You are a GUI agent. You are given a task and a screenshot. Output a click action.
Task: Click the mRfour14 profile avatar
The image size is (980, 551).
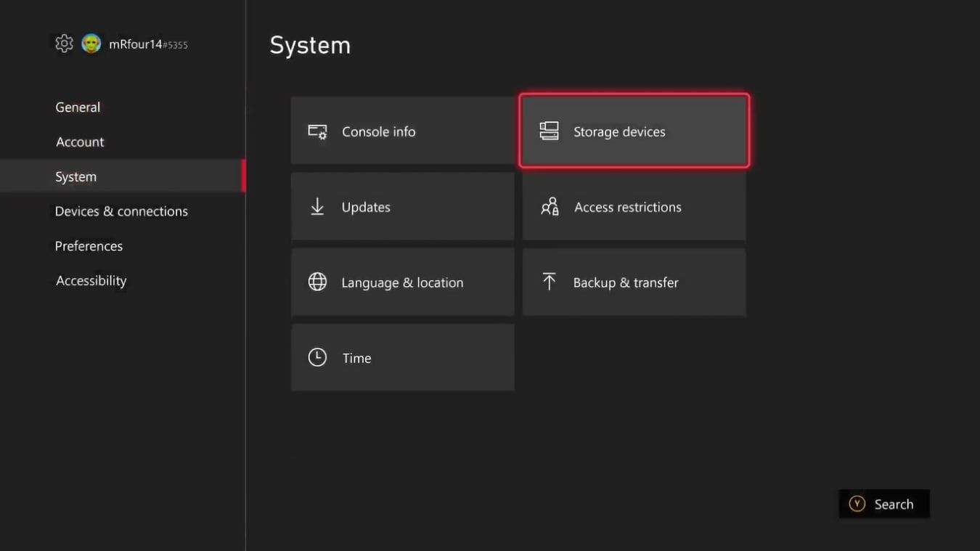coord(91,44)
